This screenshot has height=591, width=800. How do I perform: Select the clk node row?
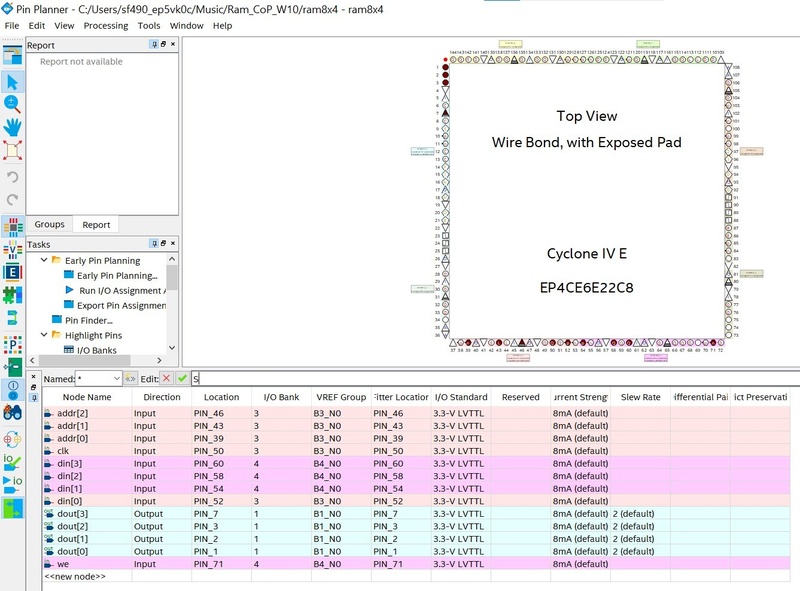[x=416, y=451]
